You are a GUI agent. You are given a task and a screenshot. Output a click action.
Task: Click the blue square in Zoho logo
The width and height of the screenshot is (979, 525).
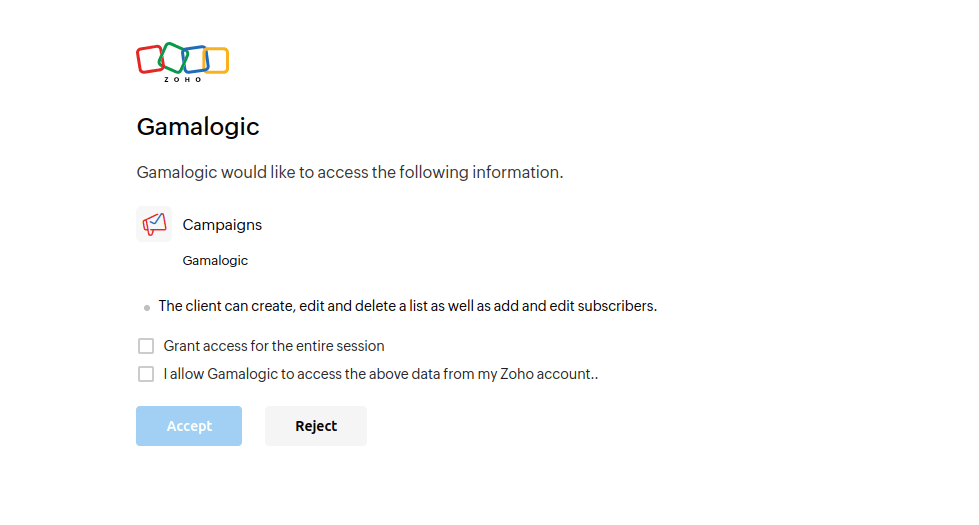click(196, 59)
